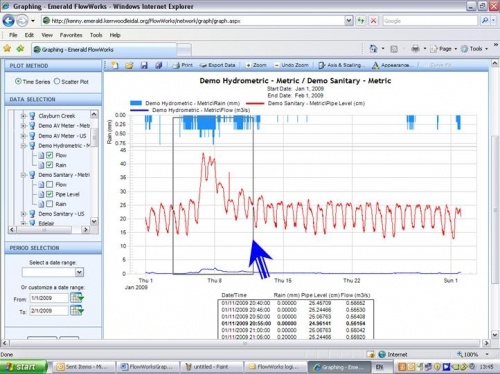500x374 pixels.
Task: Save the graph with the floppy disk icon
Action: [144, 65]
